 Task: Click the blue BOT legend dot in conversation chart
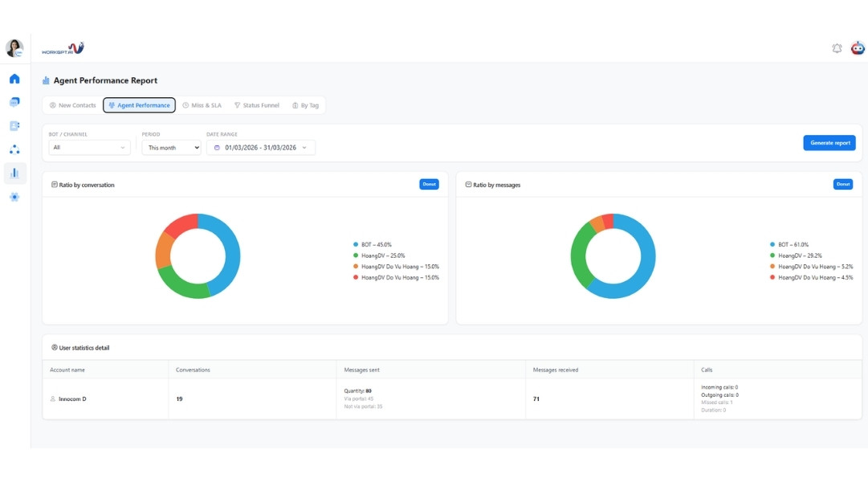356,244
